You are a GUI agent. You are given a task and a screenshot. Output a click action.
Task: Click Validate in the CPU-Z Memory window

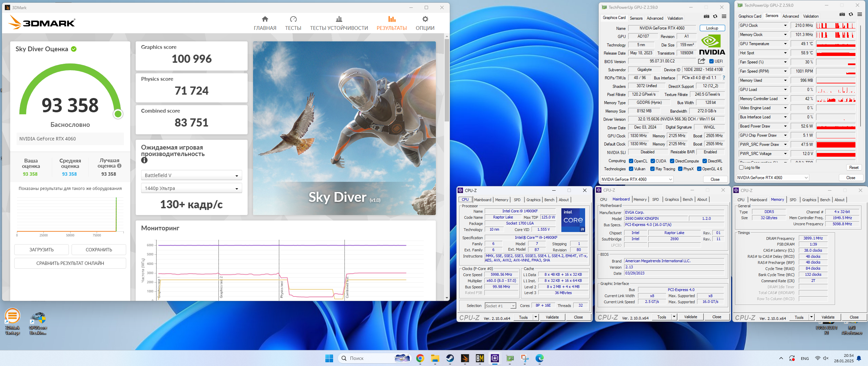tap(828, 317)
